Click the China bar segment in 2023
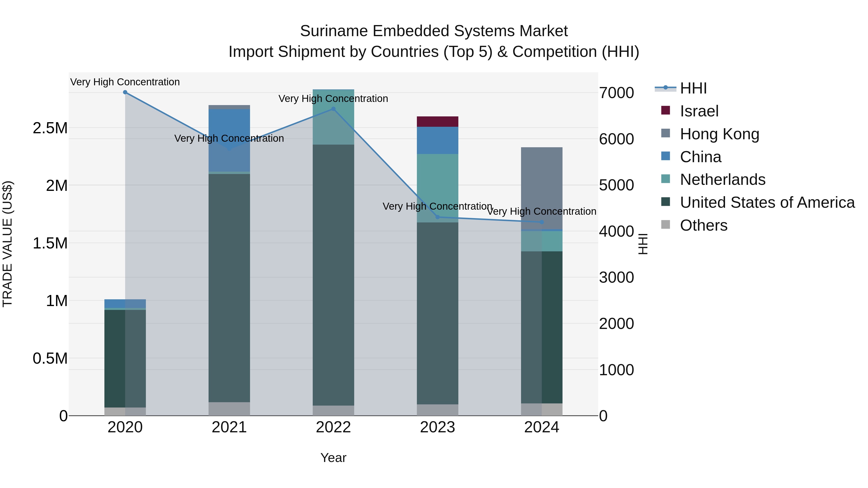 click(437, 140)
